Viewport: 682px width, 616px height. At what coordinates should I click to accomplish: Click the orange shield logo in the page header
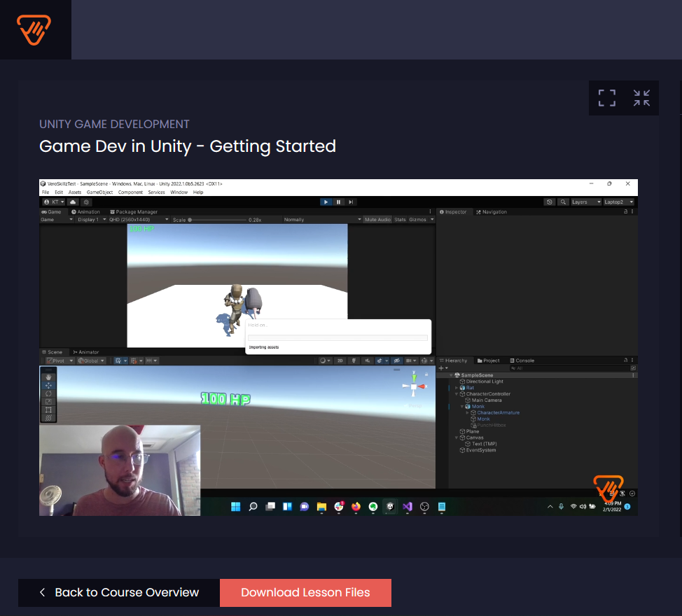[x=34, y=29]
